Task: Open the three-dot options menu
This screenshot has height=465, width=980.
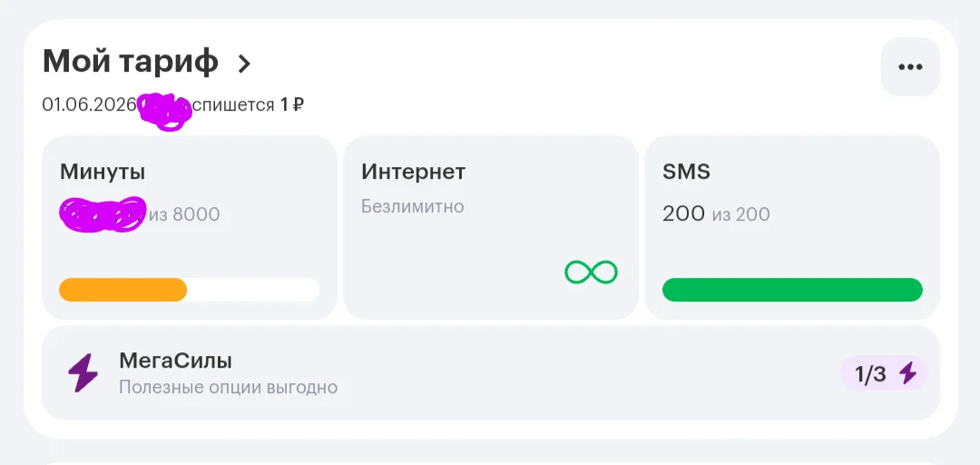Action: click(910, 67)
